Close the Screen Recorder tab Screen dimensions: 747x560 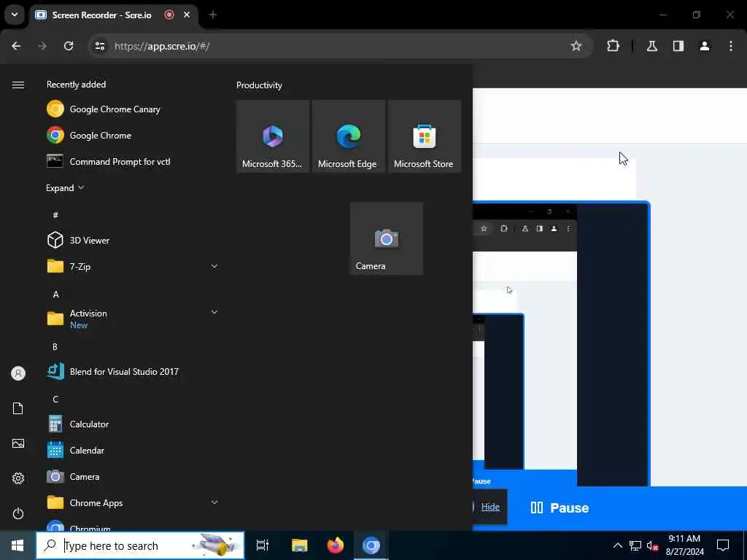click(x=187, y=15)
